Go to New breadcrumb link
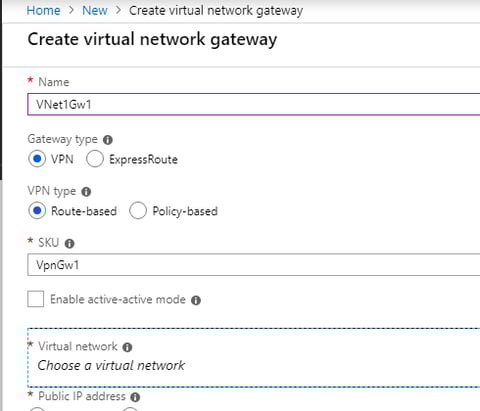The height and width of the screenshot is (411, 480). coord(95,10)
